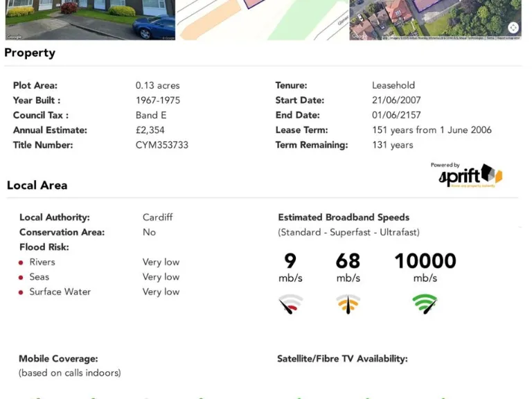
Task: Click the red bullet beside Rivers
Action: click(21, 263)
